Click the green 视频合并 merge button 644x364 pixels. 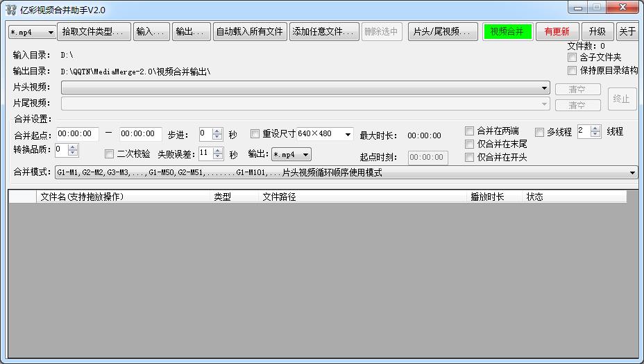507,31
